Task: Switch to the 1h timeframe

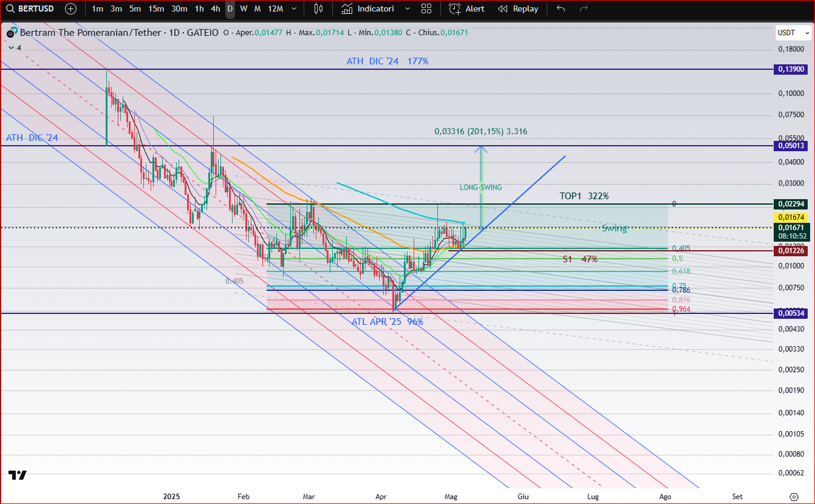Action: (199, 9)
